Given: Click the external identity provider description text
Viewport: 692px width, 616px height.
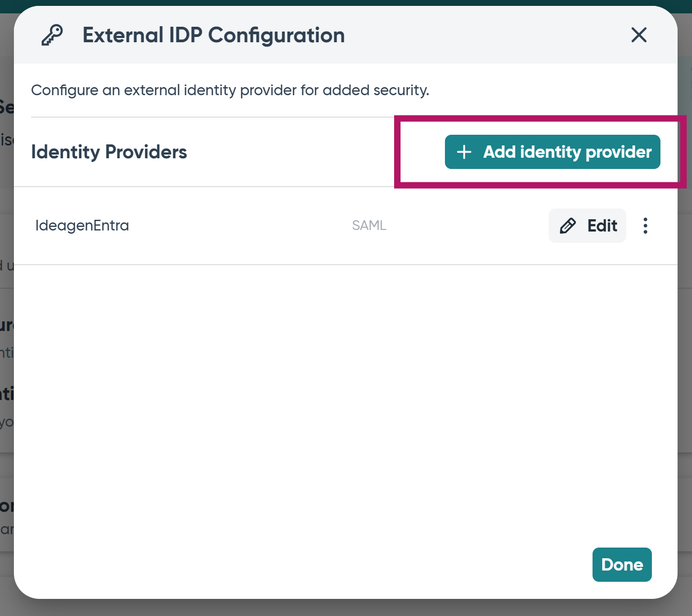Looking at the screenshot, I should [230, 90].
